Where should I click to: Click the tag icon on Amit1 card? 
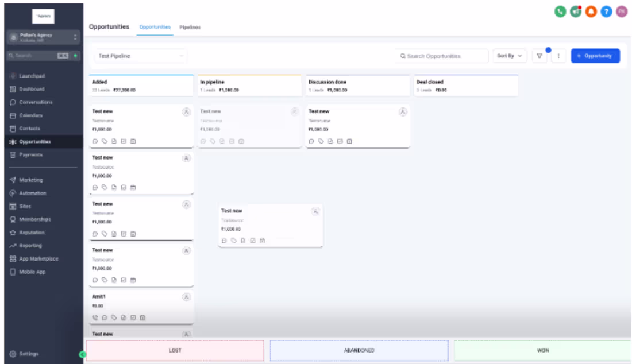114,317
